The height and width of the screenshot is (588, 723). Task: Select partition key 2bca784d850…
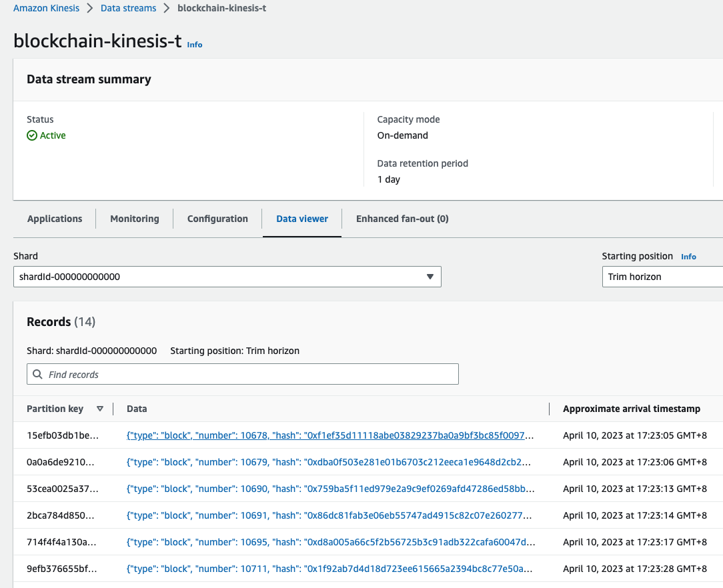61,515
